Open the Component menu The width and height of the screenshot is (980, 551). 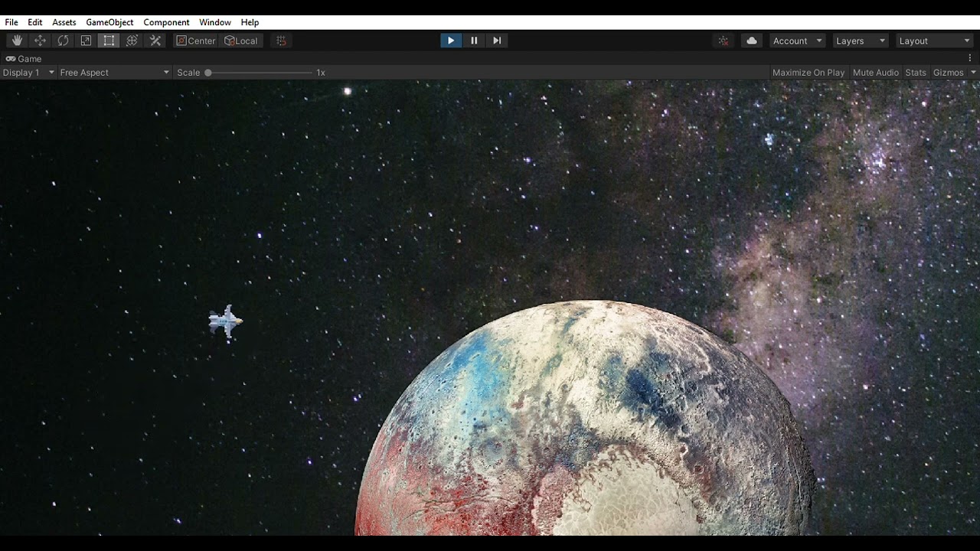click(x=166, y=22)
